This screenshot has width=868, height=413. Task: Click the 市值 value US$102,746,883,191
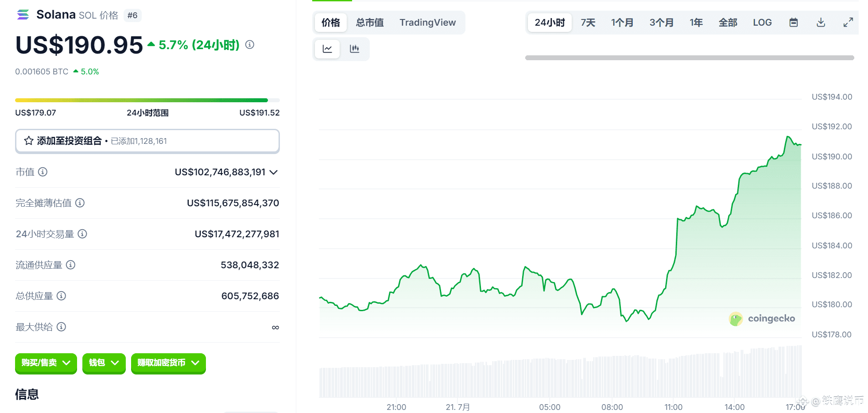point(220,172)
